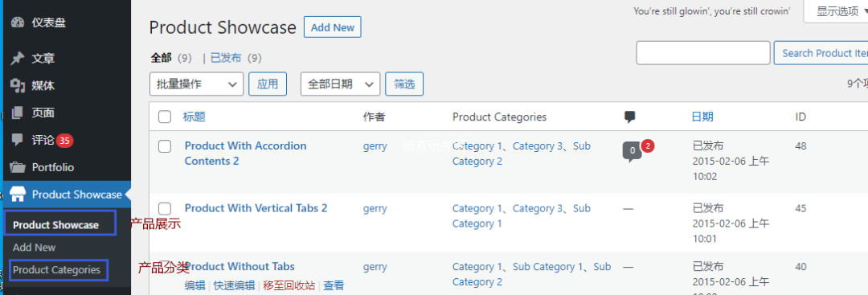Open the media icon beside 媒体
Image resolution: width=868 pixels, height=295 pixels.
coord(18,86)
